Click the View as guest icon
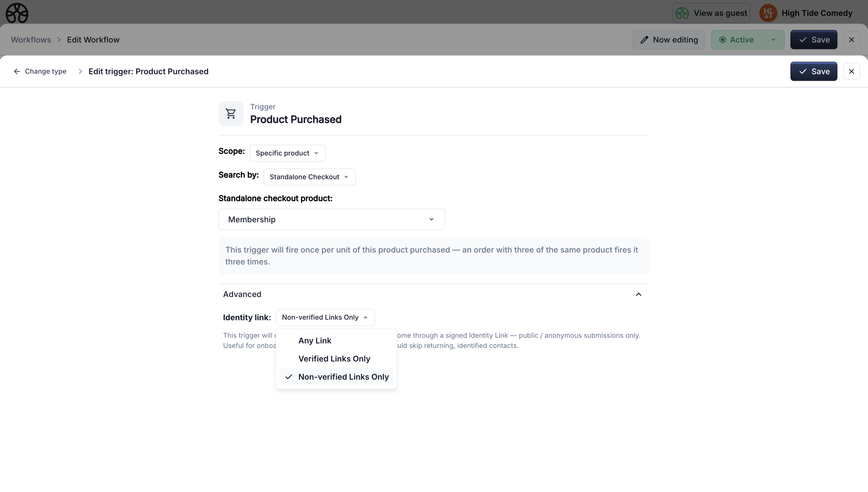The height and width of the screenshot is (492, 868). click(682, 13)
